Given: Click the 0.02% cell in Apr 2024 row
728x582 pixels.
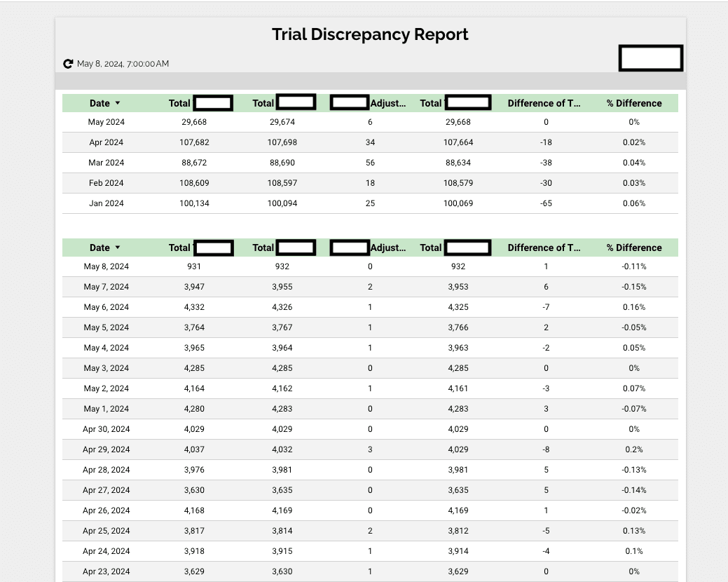Looking at the screenshot, I should [634, 142].
